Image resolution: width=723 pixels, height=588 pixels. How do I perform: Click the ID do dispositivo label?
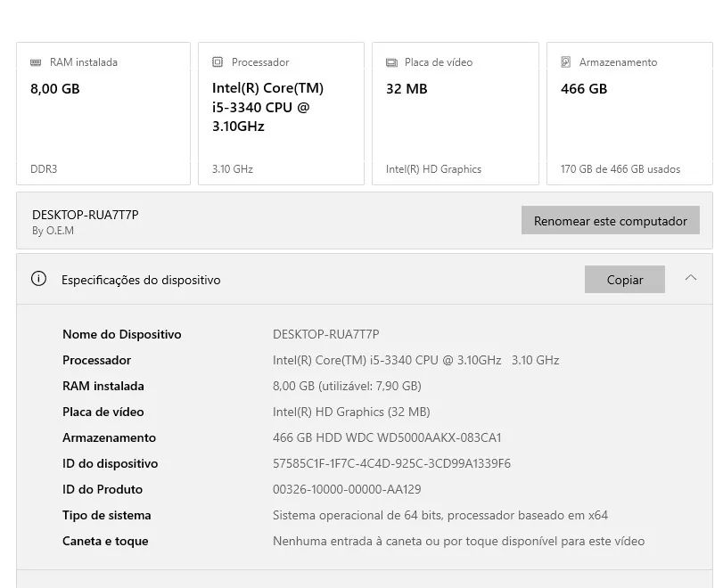pyautogui.click(x=111, y=463)
